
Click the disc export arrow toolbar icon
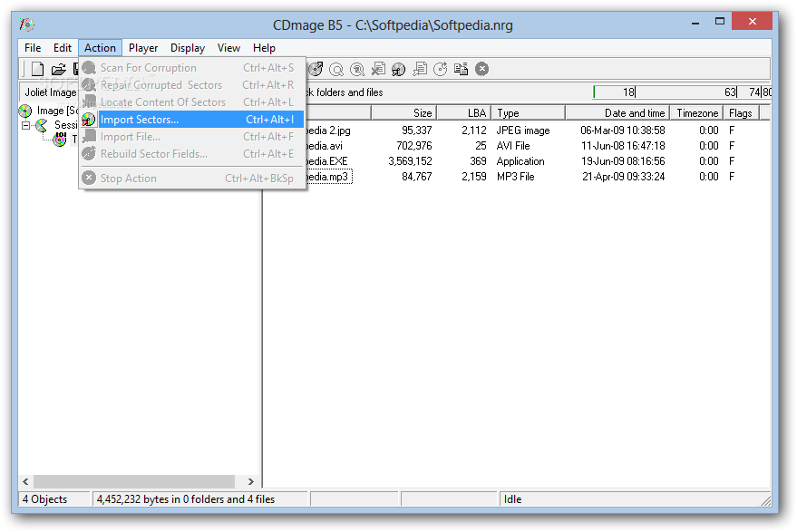click(x=316, y=69)
